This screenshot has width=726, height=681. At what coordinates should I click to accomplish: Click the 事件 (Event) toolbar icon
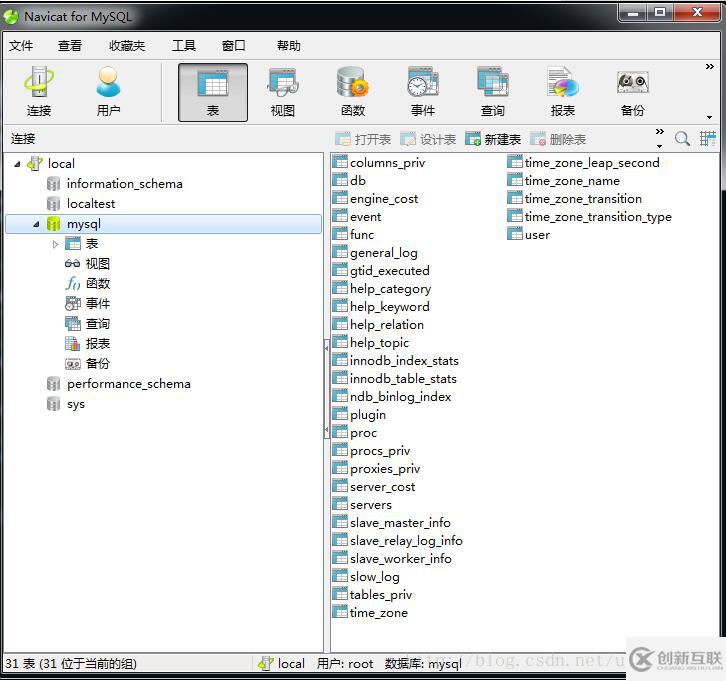(423, 92)
